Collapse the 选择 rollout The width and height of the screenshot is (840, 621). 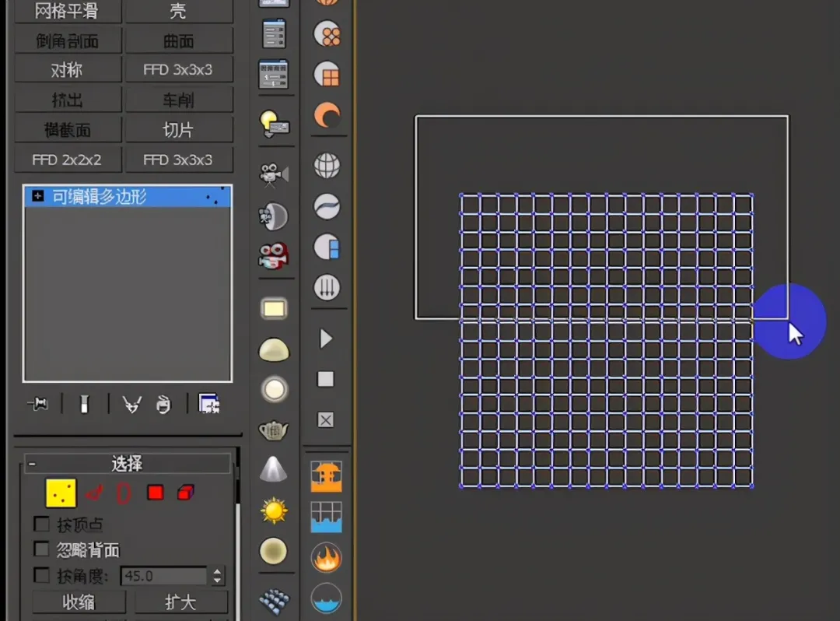click(32, 464)
